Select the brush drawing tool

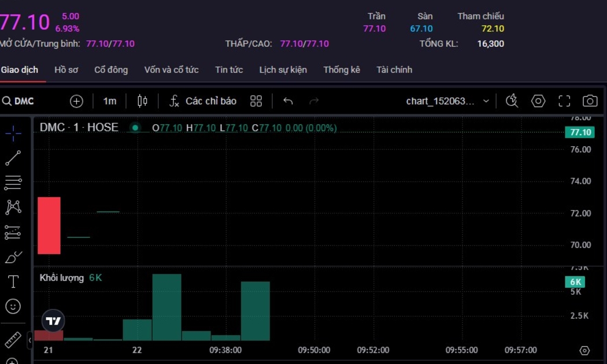click(x=13, y=257)
